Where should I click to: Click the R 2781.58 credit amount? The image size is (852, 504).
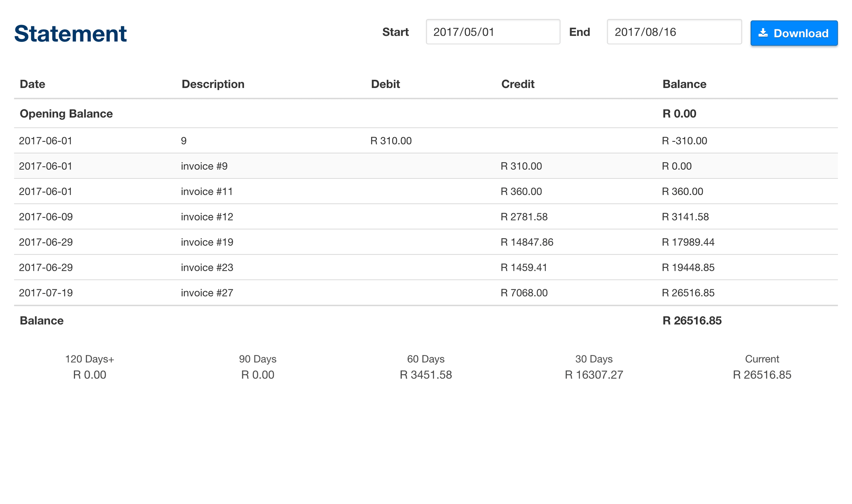click(x=524, y=217)
